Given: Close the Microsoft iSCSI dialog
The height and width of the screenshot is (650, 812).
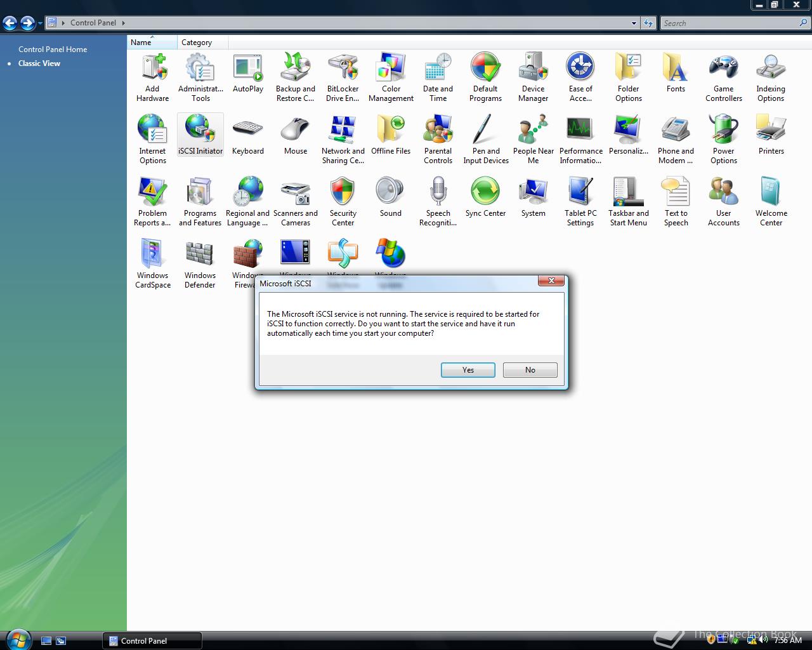Looking at the screenshot, I should 551,281.
